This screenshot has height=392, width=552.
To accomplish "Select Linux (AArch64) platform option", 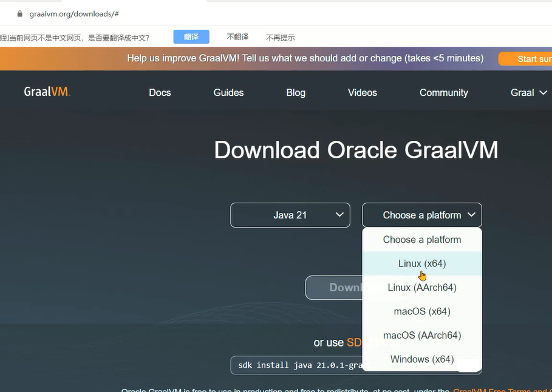I will [422, 288].
